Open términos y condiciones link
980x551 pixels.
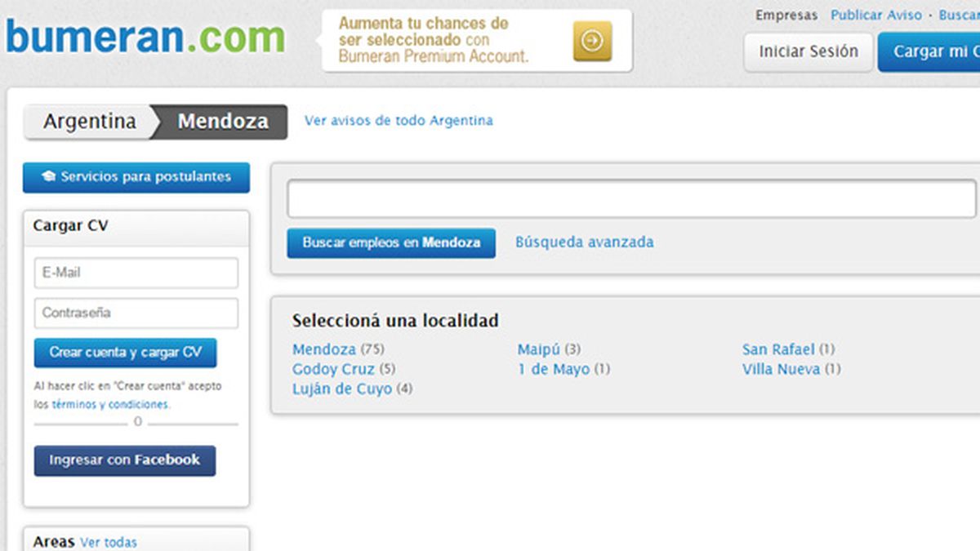click(x=110, y=404)
